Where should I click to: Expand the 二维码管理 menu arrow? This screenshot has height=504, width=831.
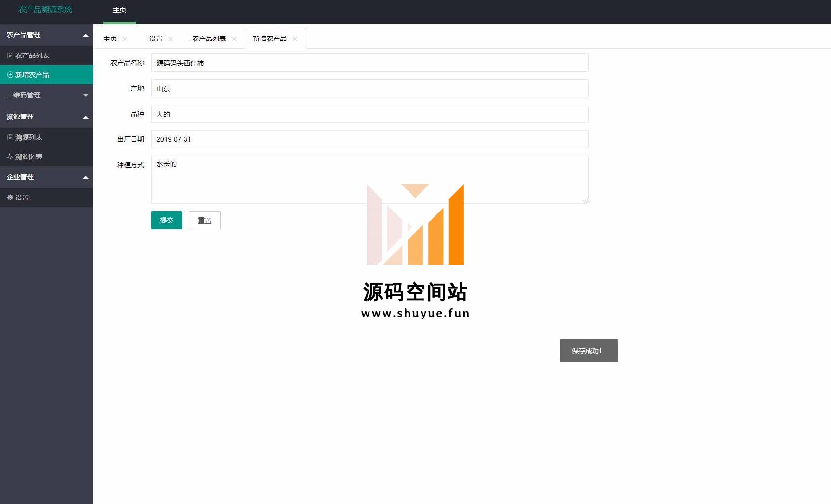pyautogui.click(x=86, y=95)
